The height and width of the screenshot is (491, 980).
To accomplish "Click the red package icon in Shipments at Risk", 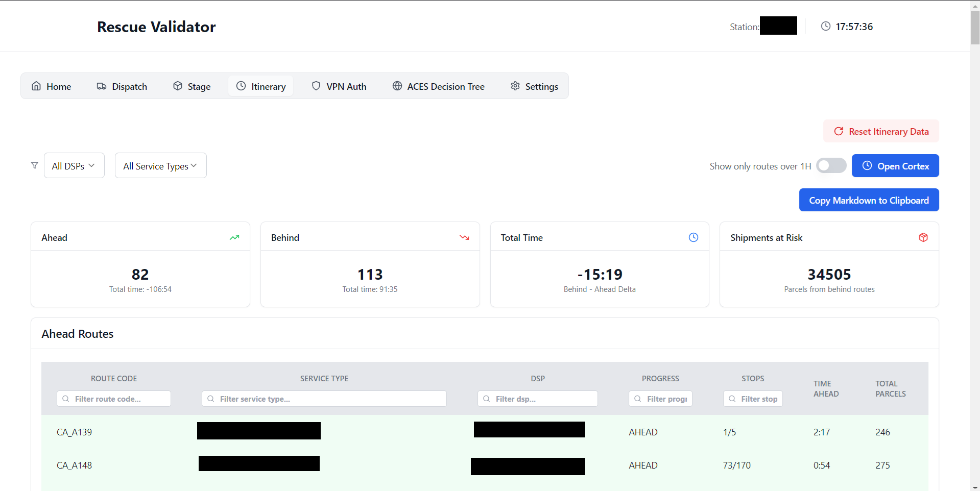I will (923, 237).
